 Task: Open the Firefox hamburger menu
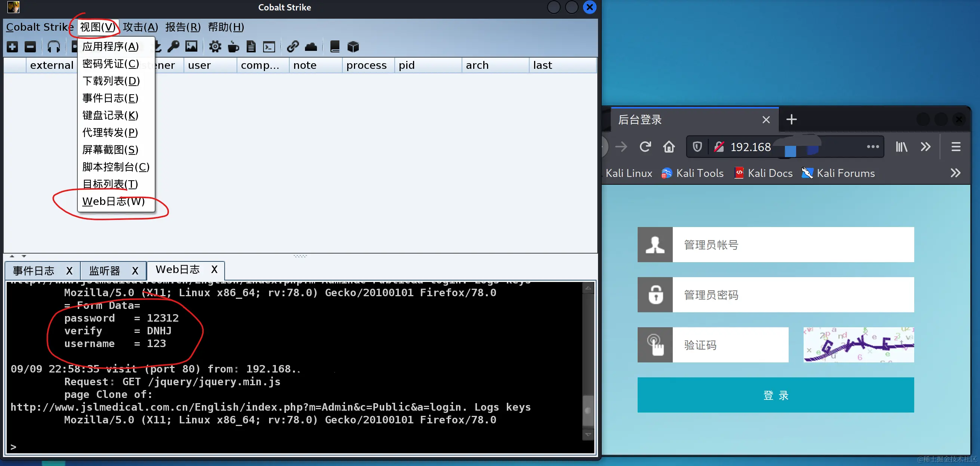tap(956, 147)
